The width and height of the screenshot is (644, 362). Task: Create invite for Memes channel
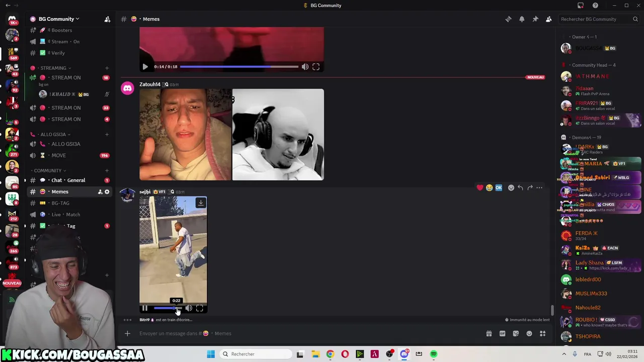[100, 192]
